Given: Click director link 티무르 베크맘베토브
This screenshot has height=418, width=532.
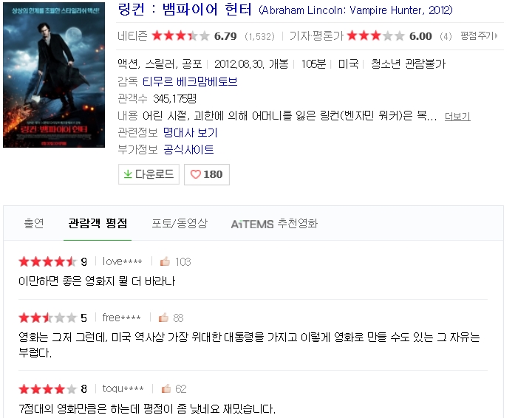Looking at the screenshot, I should (190, 82).
